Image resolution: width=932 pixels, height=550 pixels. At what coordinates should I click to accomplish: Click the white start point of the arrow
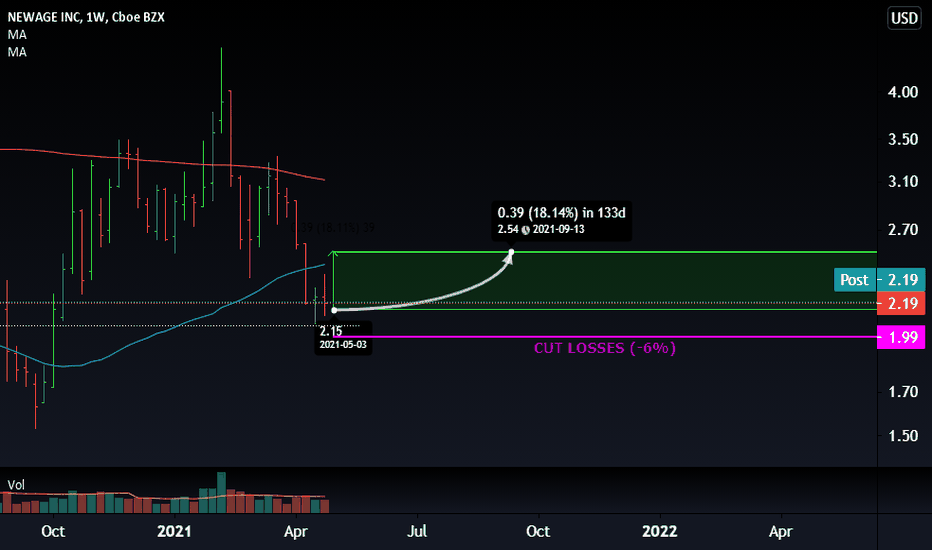[334, 310]
